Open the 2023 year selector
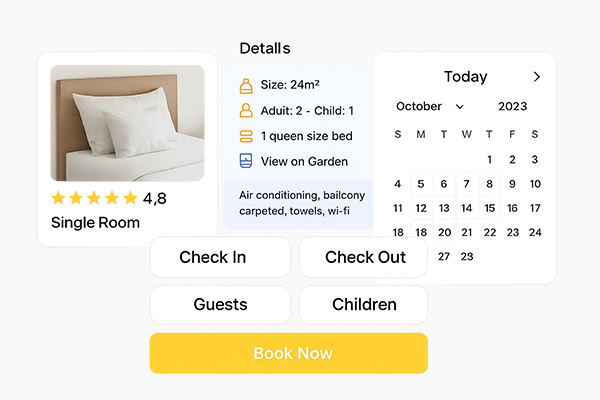Image resolution: width=600 pixels, height=400 pixels. point(512,106)
